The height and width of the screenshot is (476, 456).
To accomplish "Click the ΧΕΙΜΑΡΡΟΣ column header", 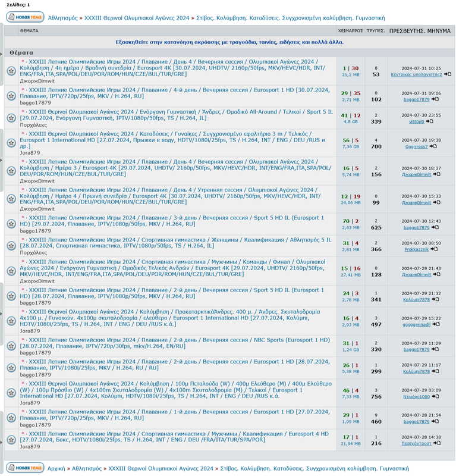I will [350, 31].
